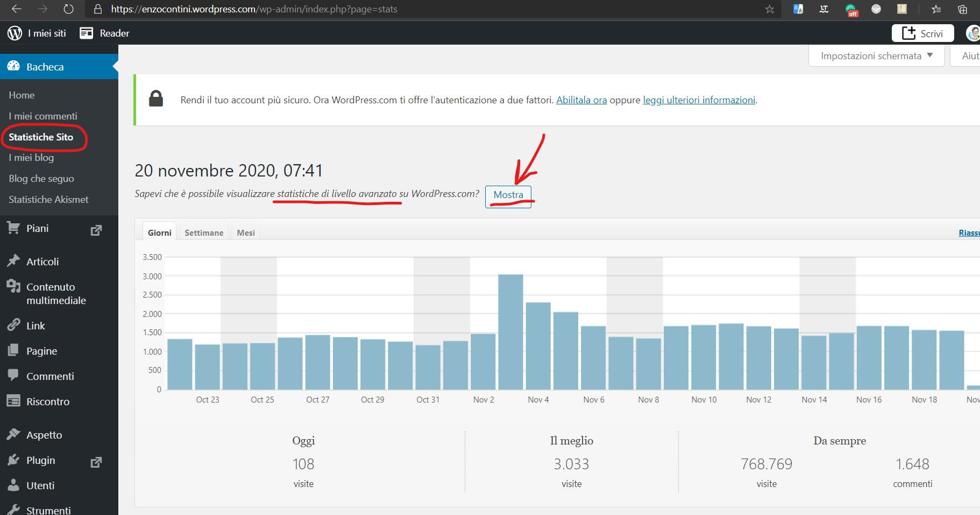Open Piani external link icon

point(96,230)
